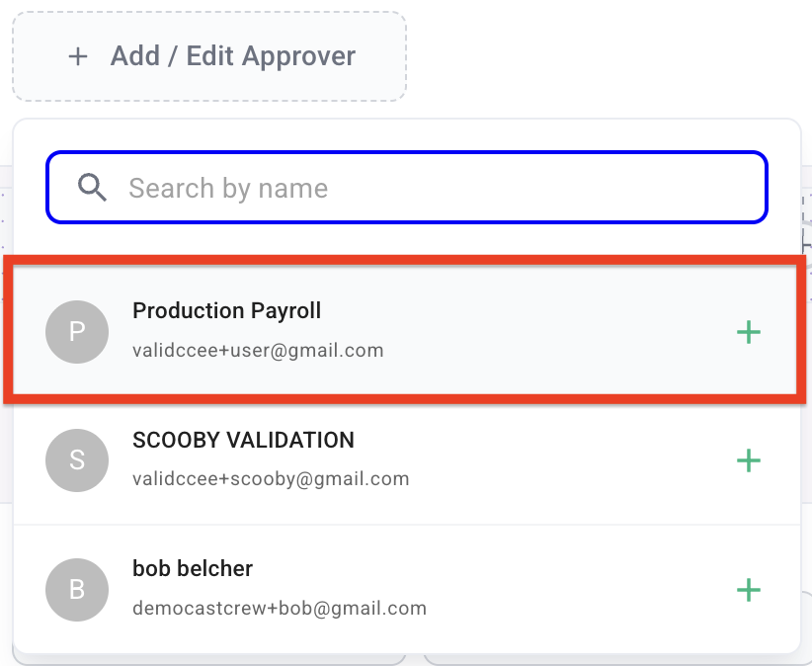Click the magnifier search icon
Screen dimensions: 812x666
92,187
